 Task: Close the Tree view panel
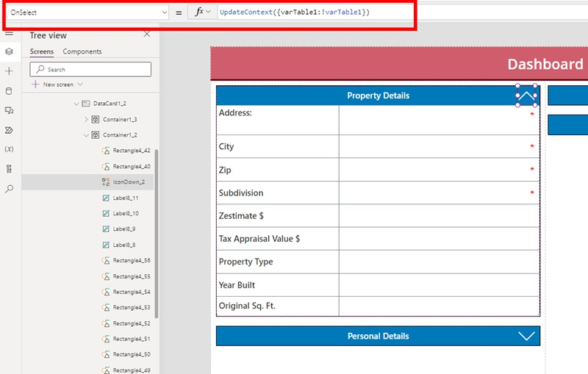coord(147,34)
